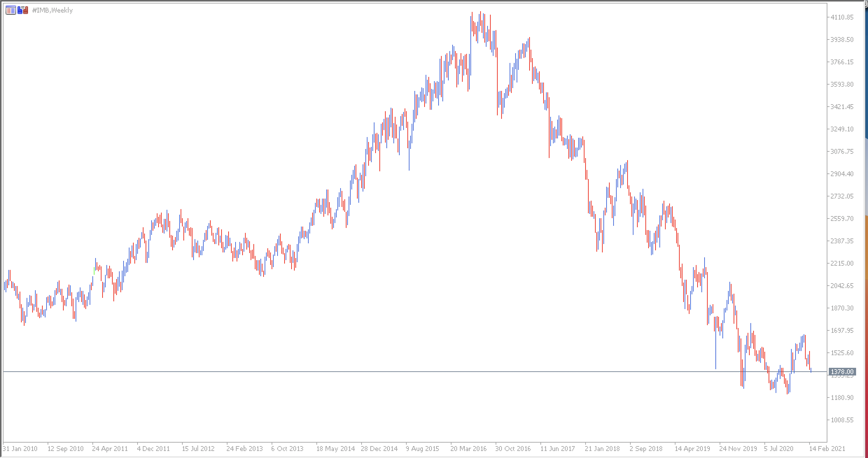
Task: Select the 5 Jul 2020 date marker
Action: (x=779, y=449)
